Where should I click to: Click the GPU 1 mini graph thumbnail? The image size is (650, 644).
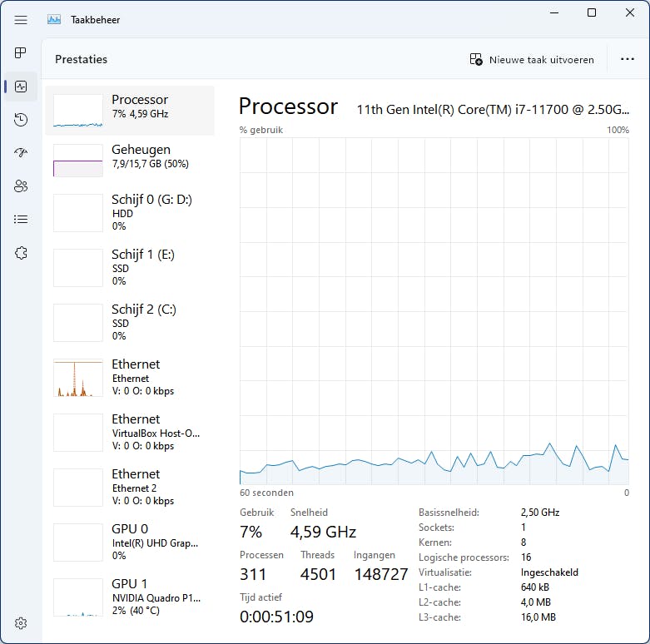(78, 597)
